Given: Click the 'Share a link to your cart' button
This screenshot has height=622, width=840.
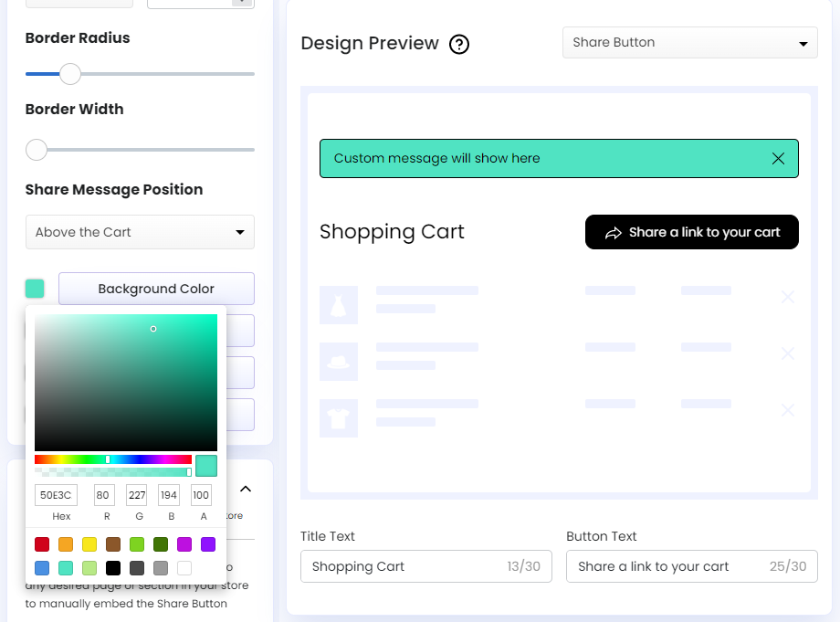Looking at the screenshot, I should point(691,232).
